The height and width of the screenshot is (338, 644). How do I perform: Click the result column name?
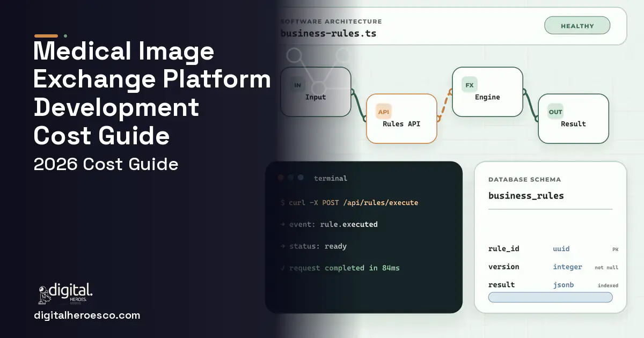pyautogui.click(x=501, y=285)
